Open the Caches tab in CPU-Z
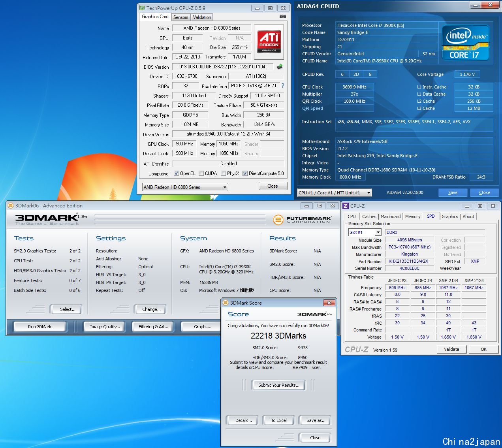The image size is (502, 448). point(369,216)
